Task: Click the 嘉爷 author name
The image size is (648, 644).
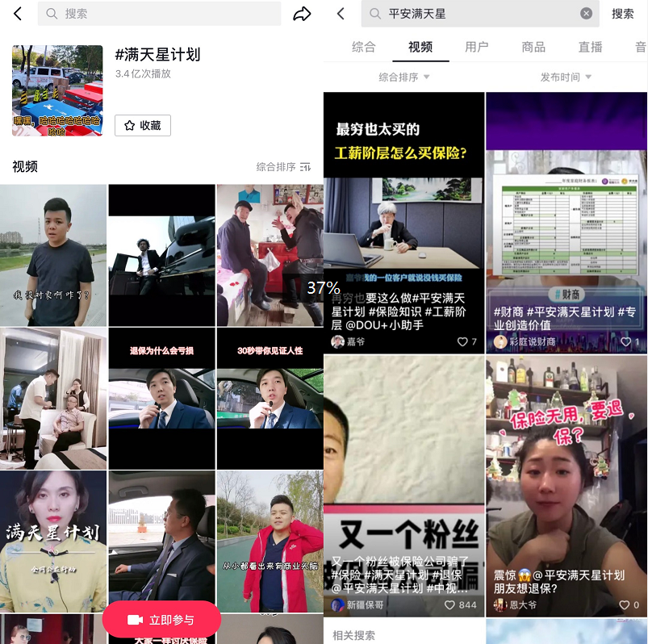Action: click(x=356, y=341)
